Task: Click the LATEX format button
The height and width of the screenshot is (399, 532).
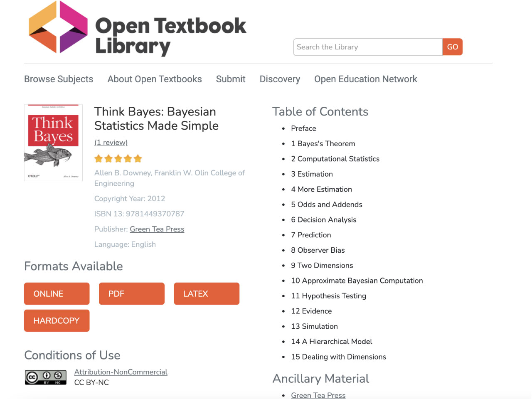Action: [x=207, y=294]
